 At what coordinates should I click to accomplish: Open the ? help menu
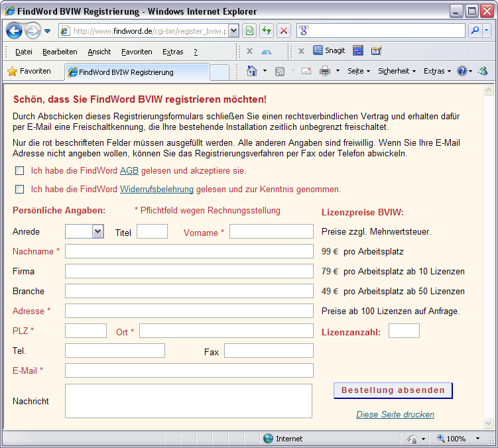coord(196,52)
